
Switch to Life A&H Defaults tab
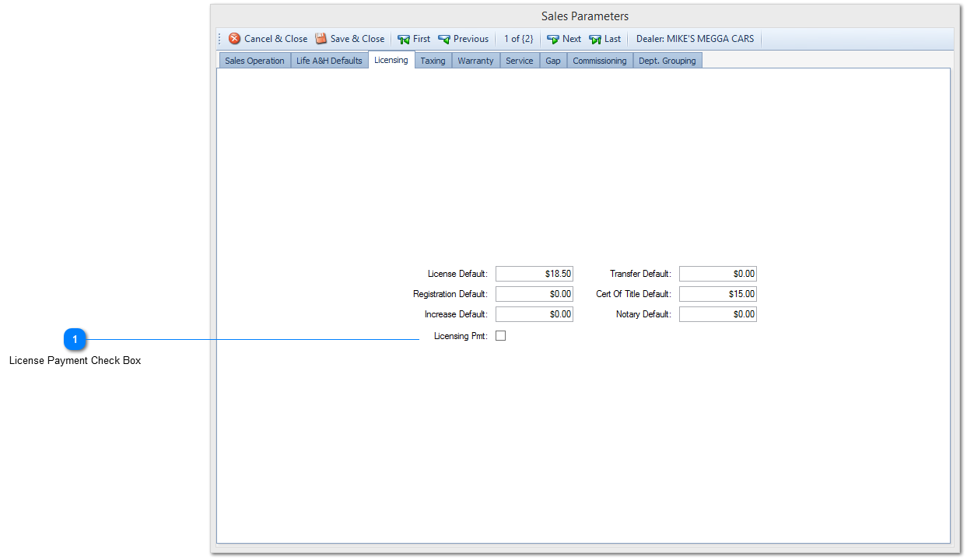[329, 61]
